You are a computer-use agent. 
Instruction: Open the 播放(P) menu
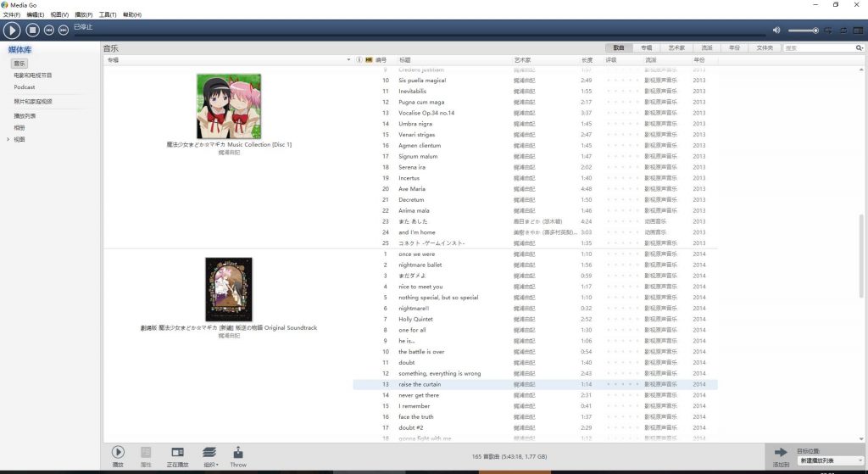[84, 15]
